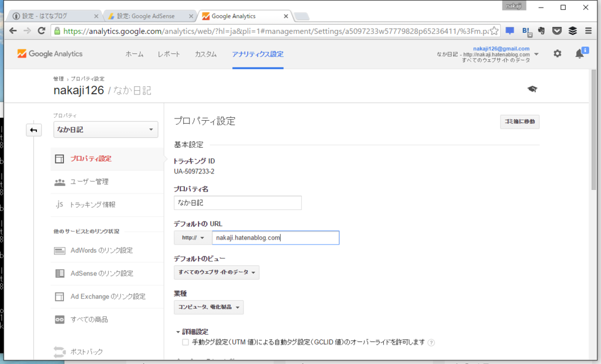
Task: Click the Google Analytics logo
Action: click(x=50, y=54)
